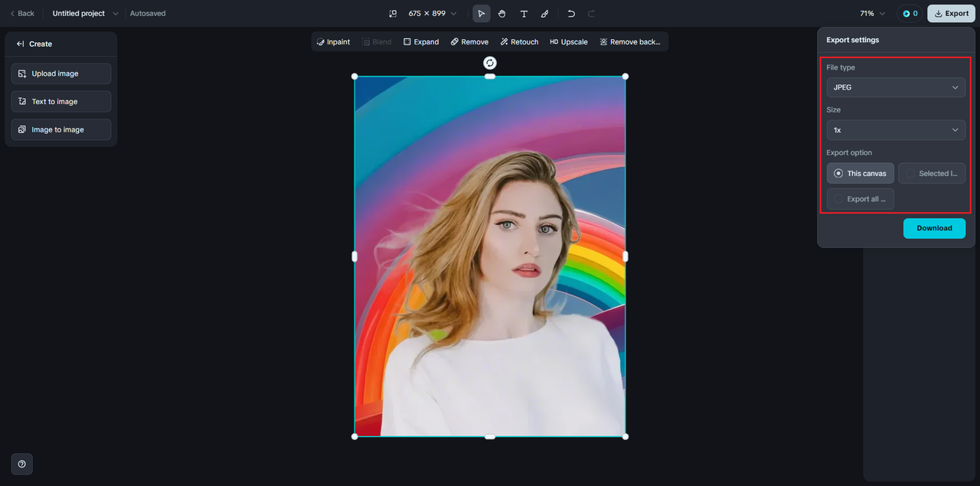
Task: Click the Redo arrow
Action: tap(591, 14)
